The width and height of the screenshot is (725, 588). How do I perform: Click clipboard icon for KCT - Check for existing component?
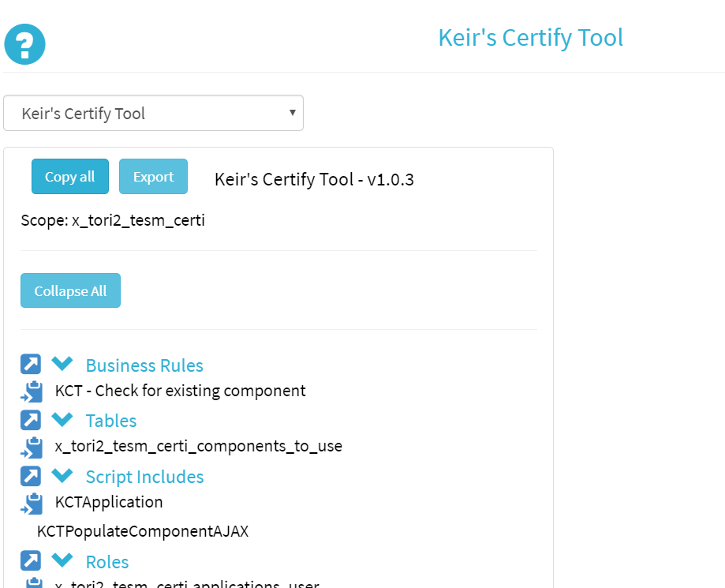pyautogui.click(x=32, y=391)
